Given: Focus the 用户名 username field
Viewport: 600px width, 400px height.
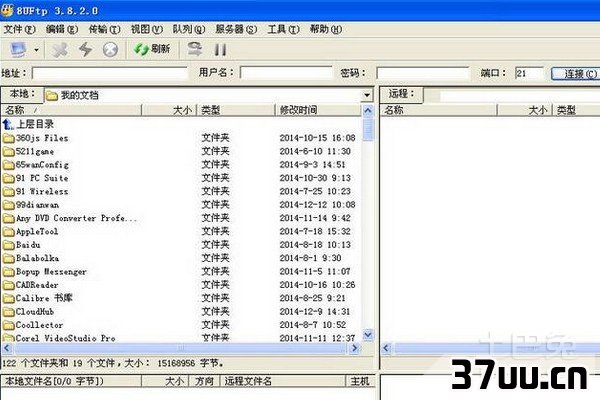Looking at the screenshot, I should 287,73.
